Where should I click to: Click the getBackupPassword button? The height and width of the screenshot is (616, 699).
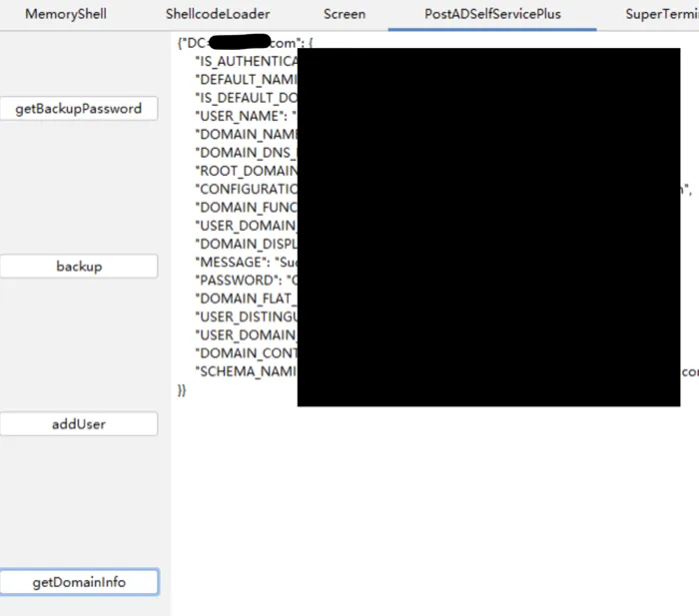(x=79, y=108)
